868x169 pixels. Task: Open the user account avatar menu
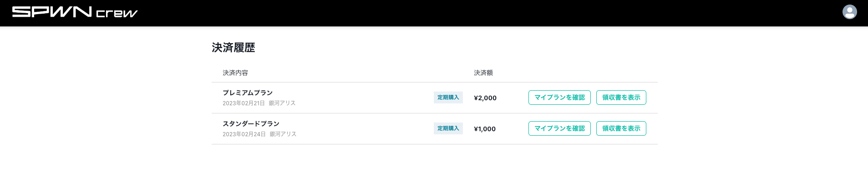(849, 12)
